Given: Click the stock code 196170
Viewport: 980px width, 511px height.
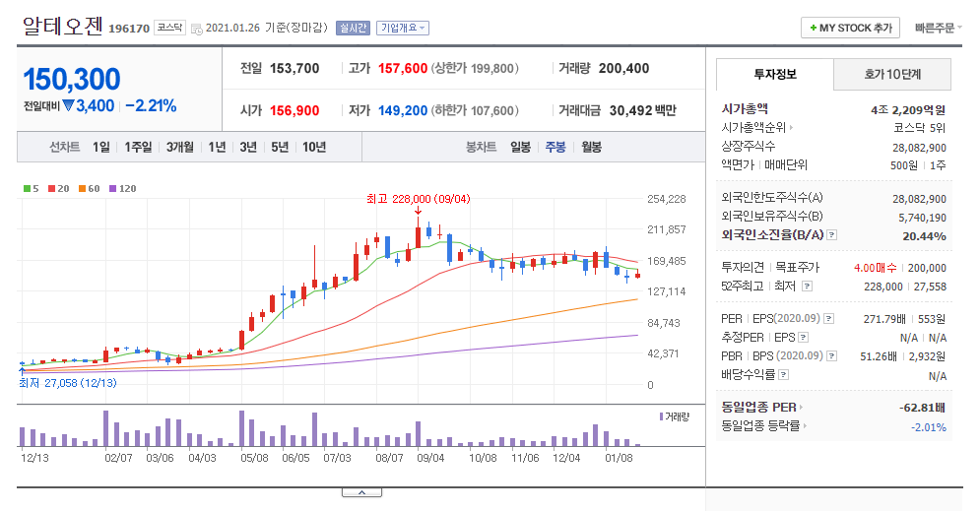Looking at the screenshot, I should coord(129,29).
